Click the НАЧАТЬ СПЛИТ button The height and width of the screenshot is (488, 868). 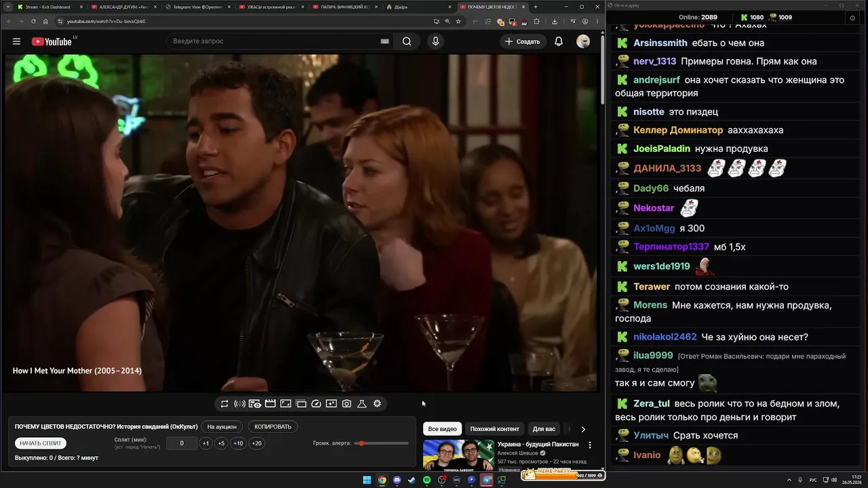tap(41, 443)
